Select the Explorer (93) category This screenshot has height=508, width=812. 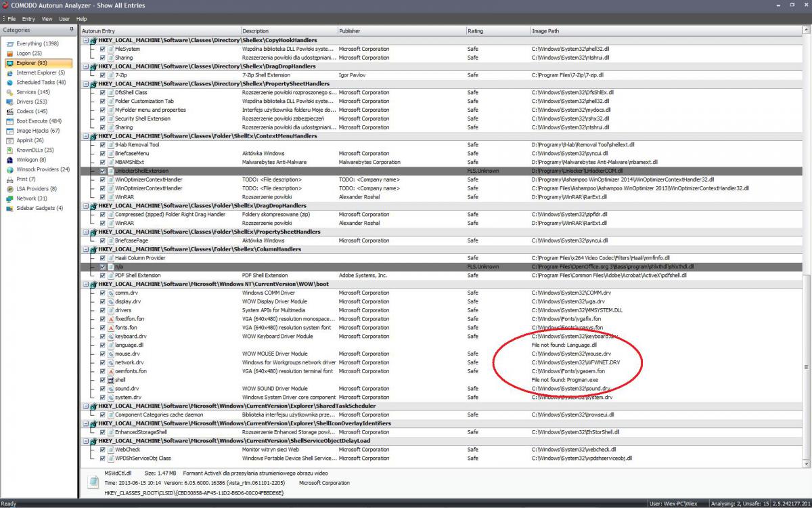[37, 63]
